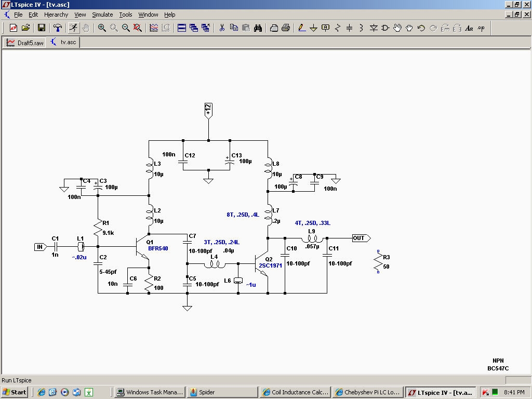Run the simulation with the running man icon

(73, 28)
